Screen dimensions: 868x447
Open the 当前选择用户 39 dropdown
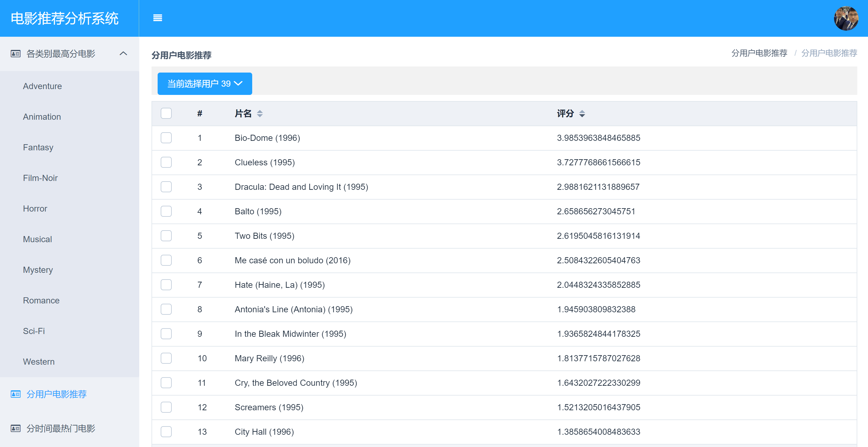tap(204, 84)
